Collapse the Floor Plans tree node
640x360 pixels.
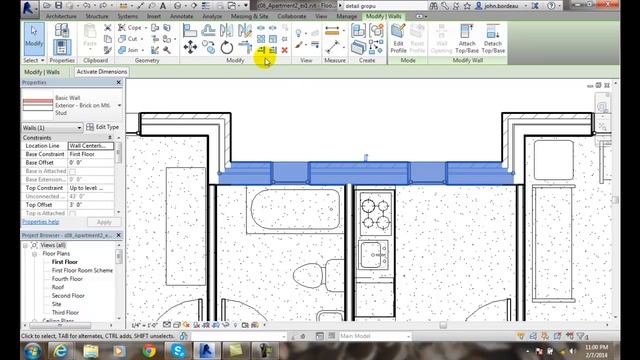pyautogui.click(x=35, y=254)
